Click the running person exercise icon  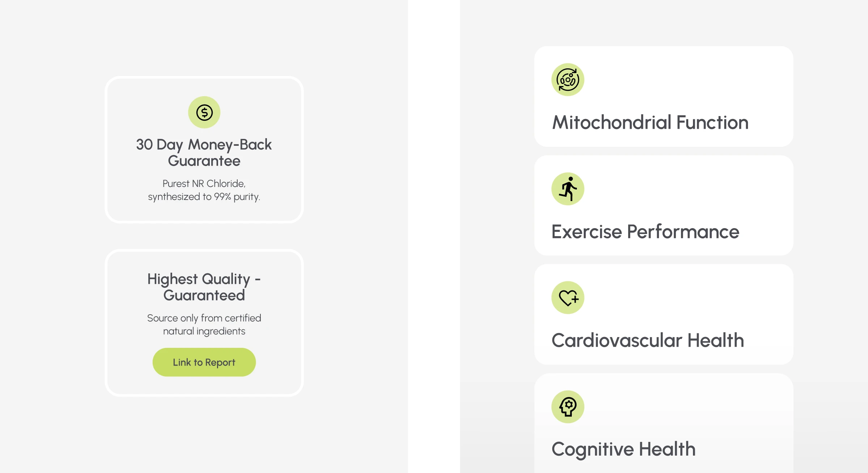567,189
